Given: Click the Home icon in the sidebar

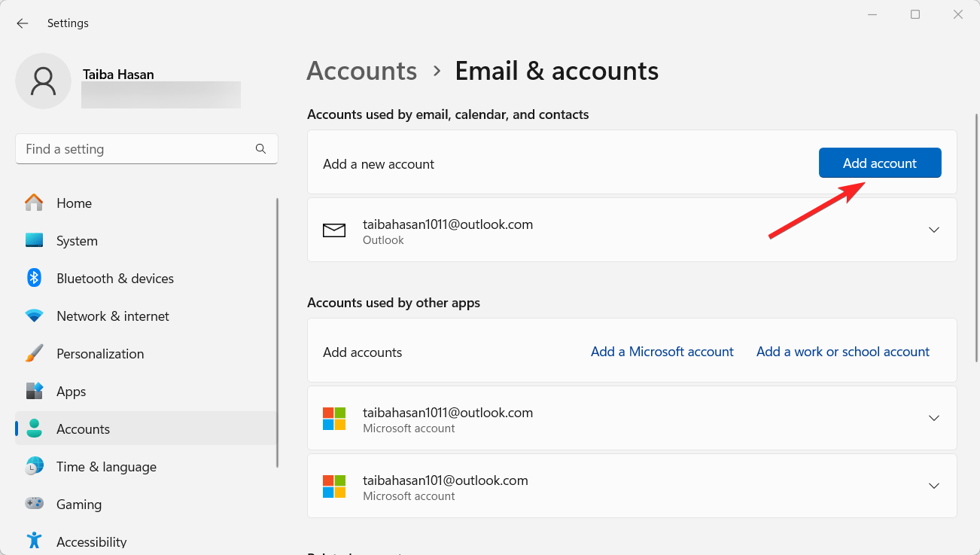Looking at the screenshot, I should (x=34, y=203).
